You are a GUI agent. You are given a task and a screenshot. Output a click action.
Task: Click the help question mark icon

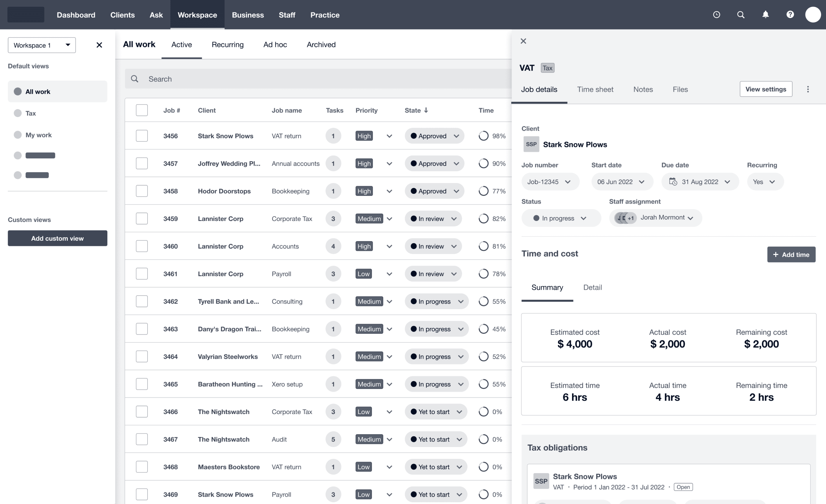[790, 15]
